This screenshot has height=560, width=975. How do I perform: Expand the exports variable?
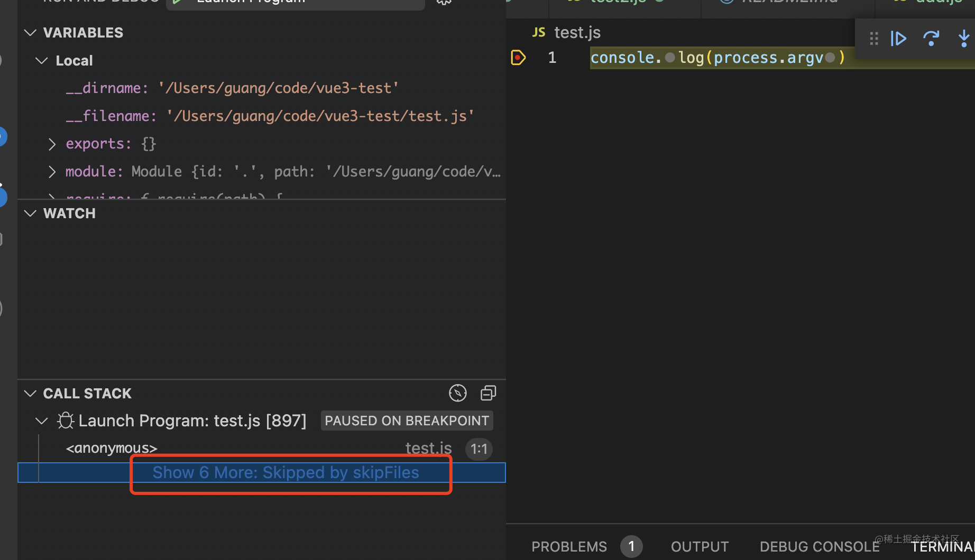pos(52,144)
